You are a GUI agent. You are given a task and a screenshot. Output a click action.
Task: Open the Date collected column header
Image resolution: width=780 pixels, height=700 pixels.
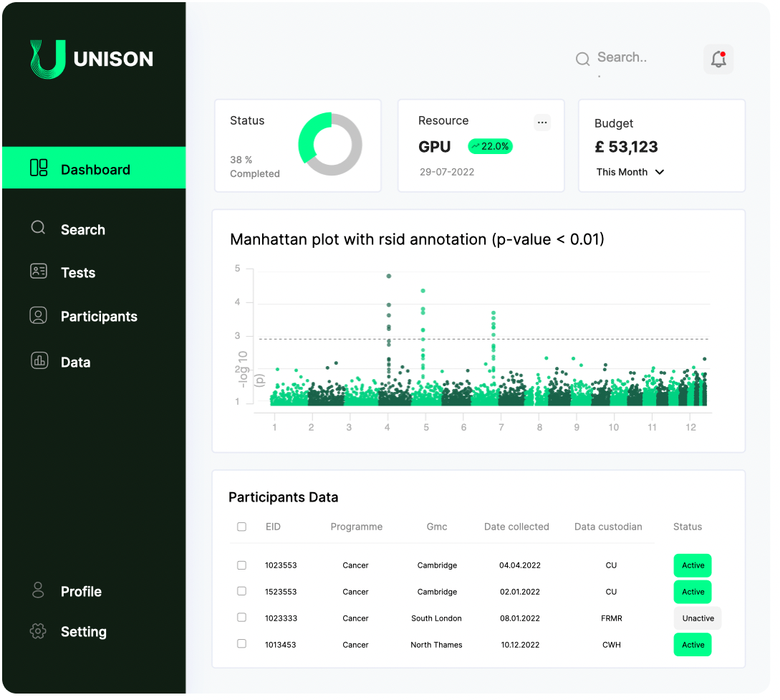[x=516, y=527]
